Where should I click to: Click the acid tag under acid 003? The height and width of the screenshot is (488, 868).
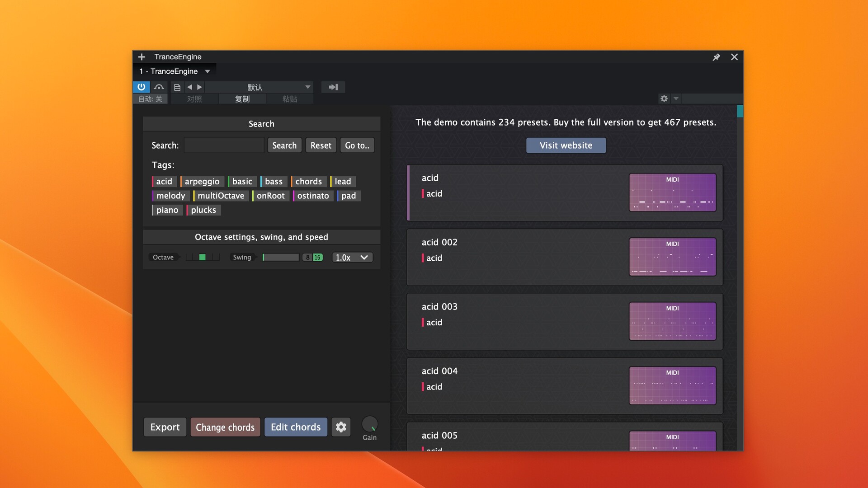(432, 323)
